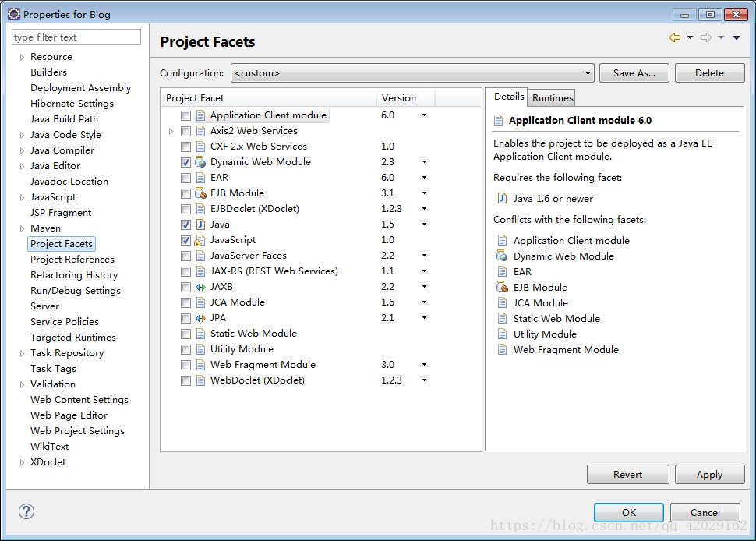Open the view menu triangle at top right
756x541 pixels.
pos(737,37)
